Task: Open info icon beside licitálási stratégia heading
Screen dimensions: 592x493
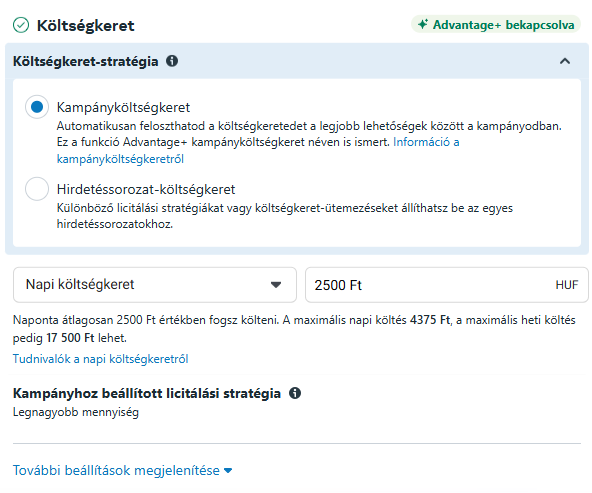Action: 295,393
